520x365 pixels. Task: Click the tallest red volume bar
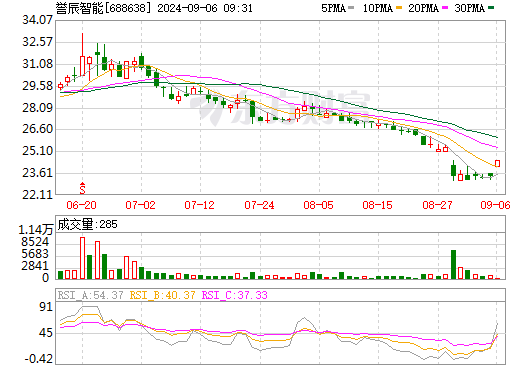coord(82,258)
